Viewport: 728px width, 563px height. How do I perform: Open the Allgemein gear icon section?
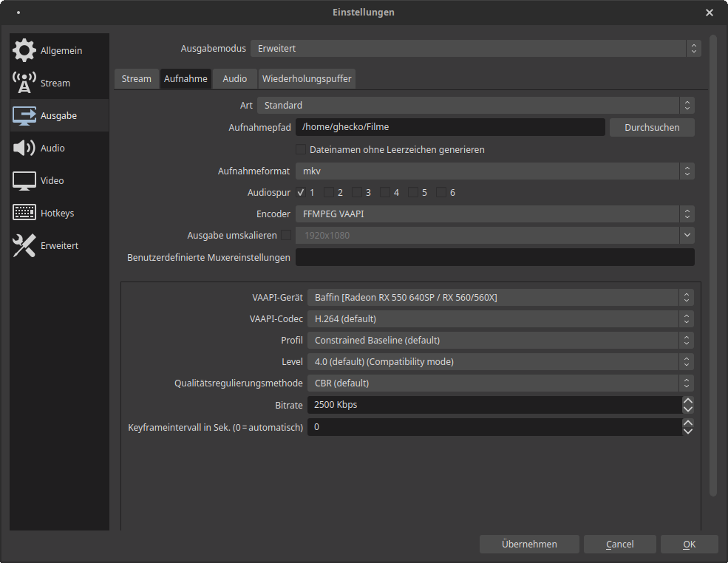(24, 50)
